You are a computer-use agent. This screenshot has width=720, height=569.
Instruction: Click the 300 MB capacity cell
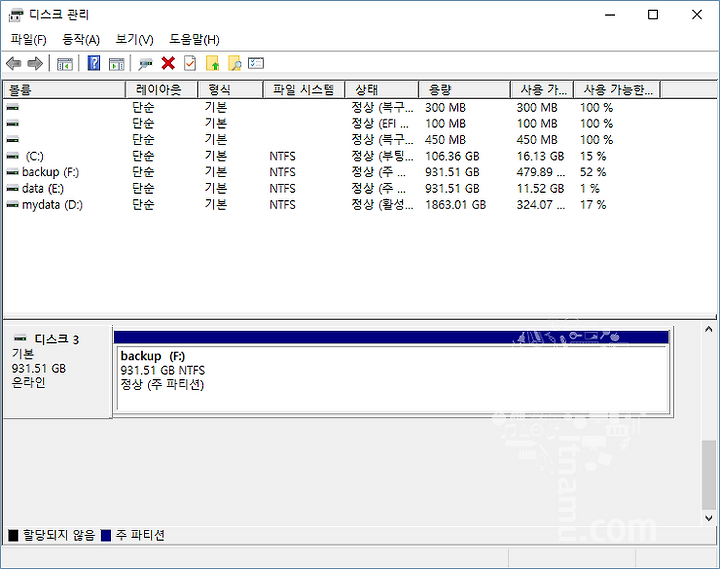point(445,107)
